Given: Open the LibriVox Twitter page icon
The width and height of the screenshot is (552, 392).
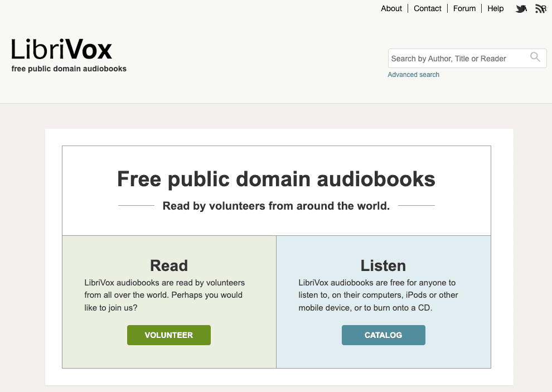Looking at the screenshot, I should click(x=521, y=8).
